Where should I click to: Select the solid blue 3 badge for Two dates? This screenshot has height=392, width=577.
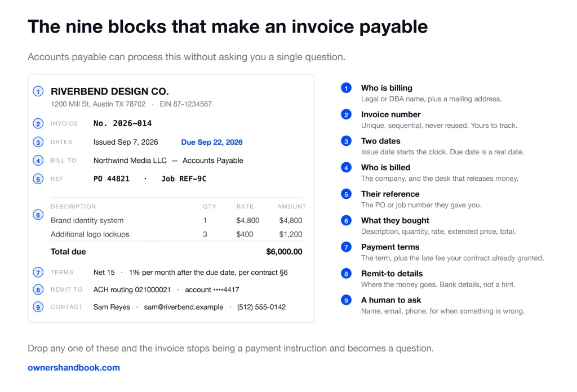[346, 141]
